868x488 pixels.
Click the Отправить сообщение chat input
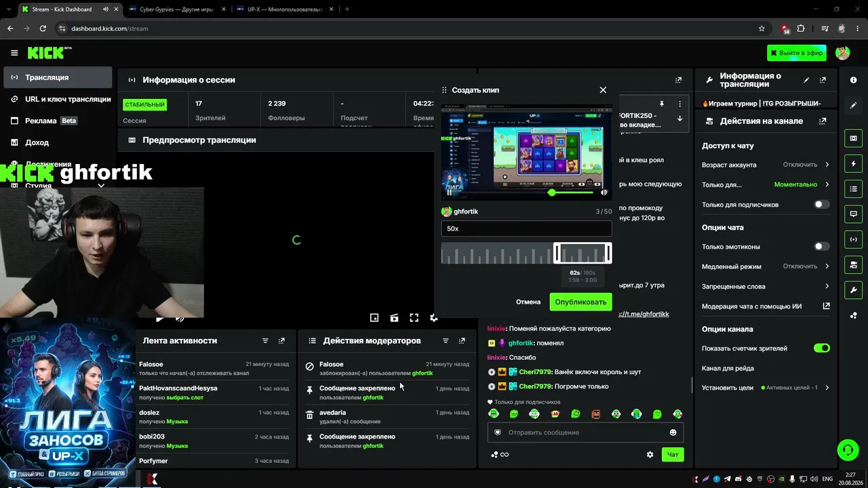pos(585,432)
